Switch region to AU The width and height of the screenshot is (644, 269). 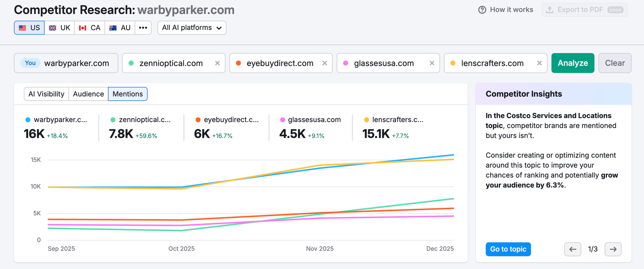pyautogui.click(x=120, y=28)
